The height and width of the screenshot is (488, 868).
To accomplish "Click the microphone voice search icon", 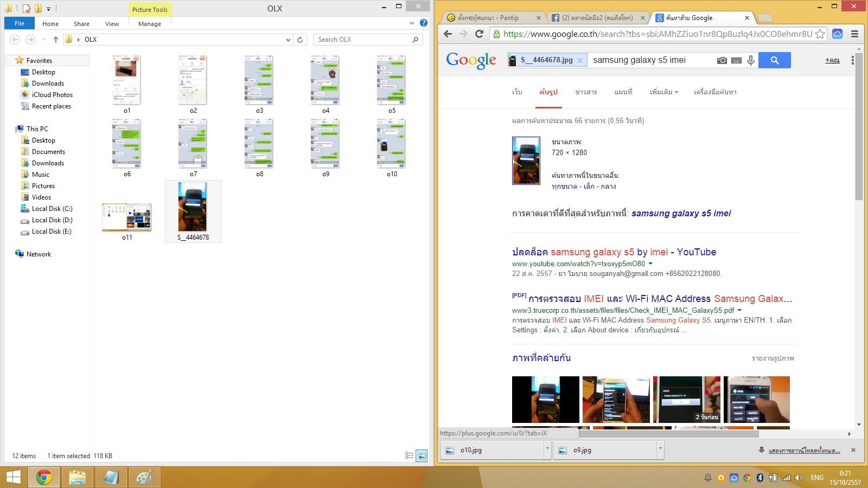I will point(751,60).
